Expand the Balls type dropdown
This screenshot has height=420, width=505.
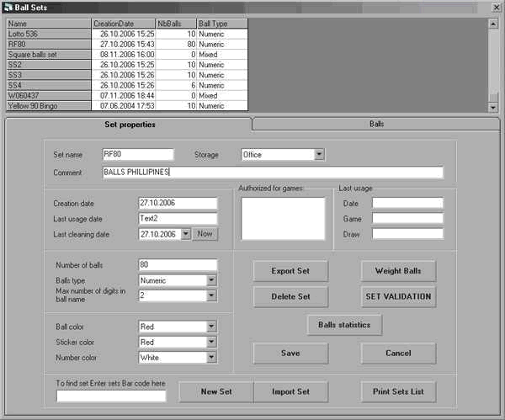(211, 280)
